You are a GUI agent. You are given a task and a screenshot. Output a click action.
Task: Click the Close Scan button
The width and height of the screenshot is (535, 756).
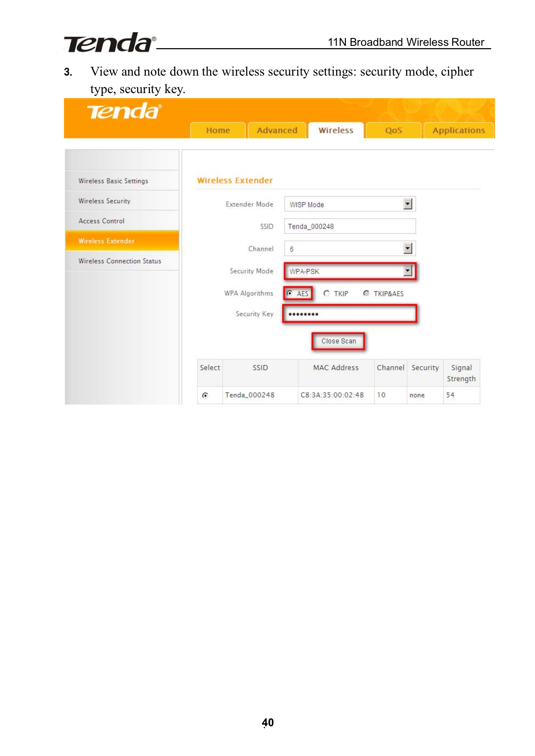(338, 341)
